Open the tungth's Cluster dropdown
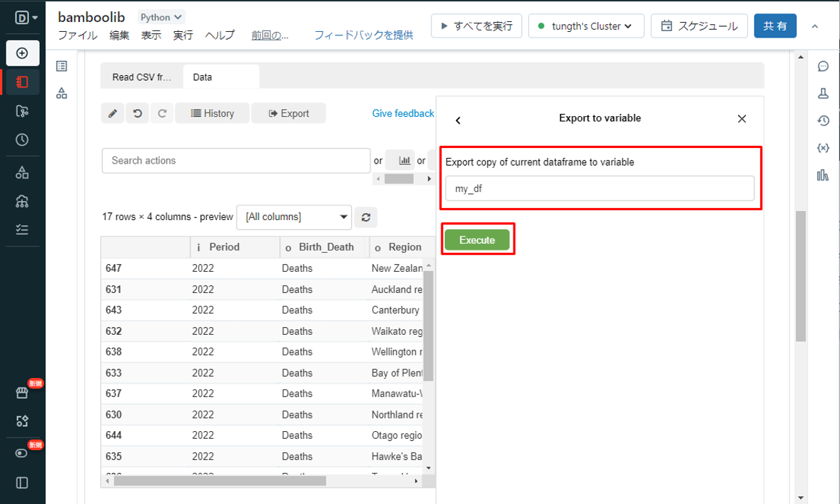 (586, 26)
